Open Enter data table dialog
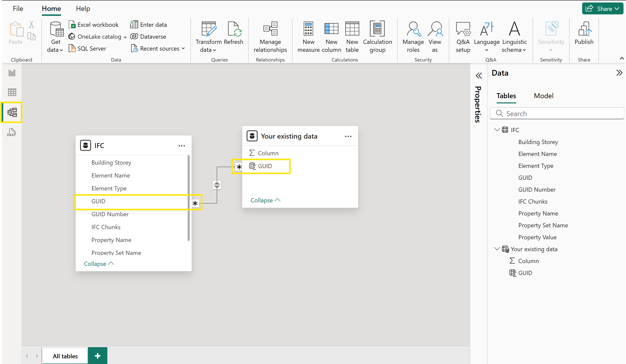Image resolution: width=626 pixels, height=364 pixels. (x=149, y=25)
